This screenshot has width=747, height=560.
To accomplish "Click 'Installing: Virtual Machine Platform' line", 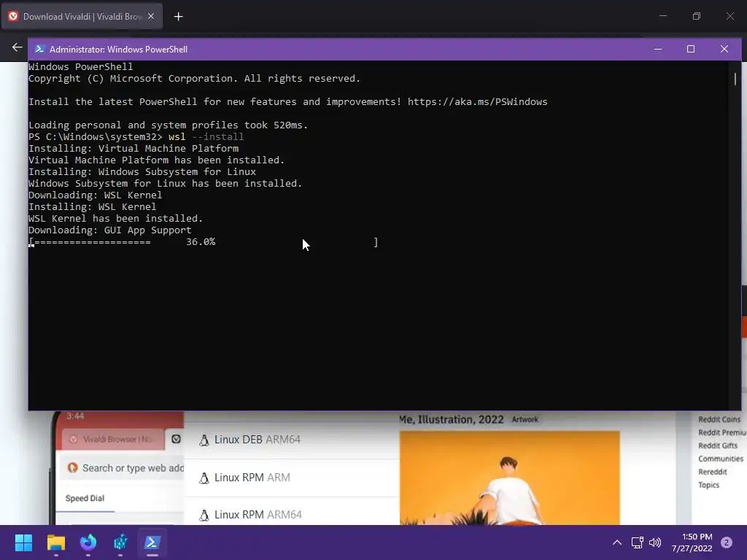I will [x=133, y=149].
